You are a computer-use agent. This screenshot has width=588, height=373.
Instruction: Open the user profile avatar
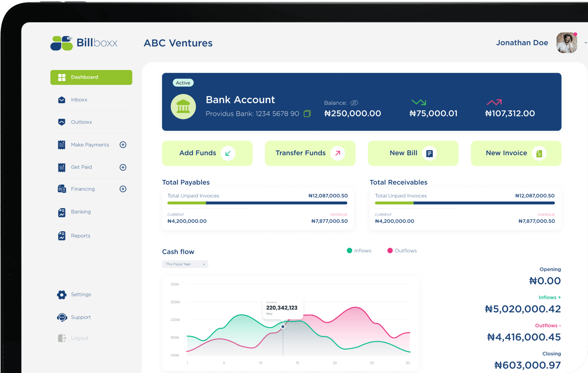[567, 43]
